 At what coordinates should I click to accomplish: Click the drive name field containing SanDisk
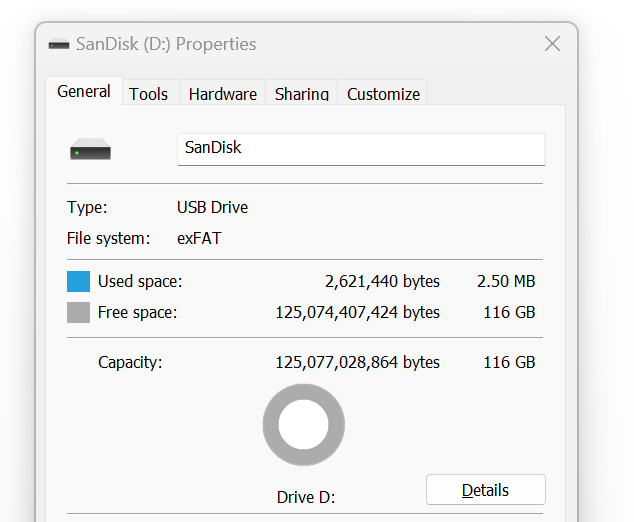pos(361,149)
